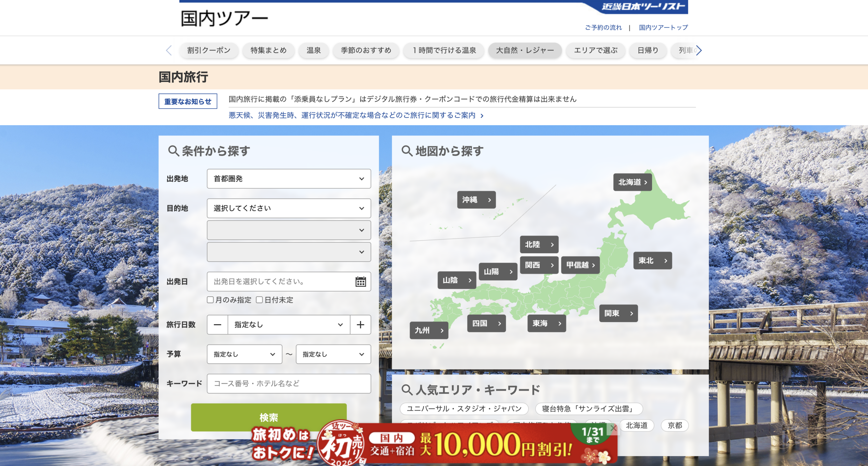Switch to the 大自然・レジャー tab
Viewport: 868px width, 466px height.
[525, 51]
